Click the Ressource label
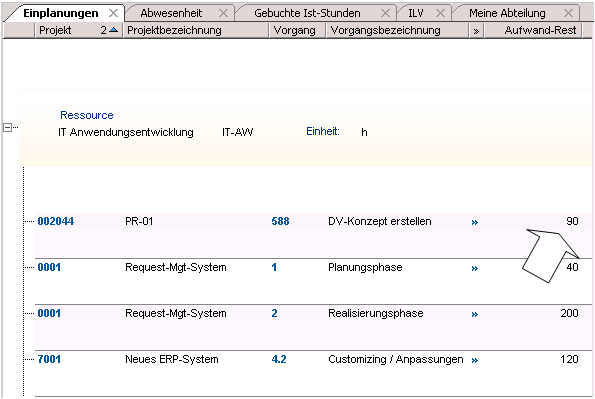Image resolution: width=595 pixels, height=399 pixels. tap(87, 115)
